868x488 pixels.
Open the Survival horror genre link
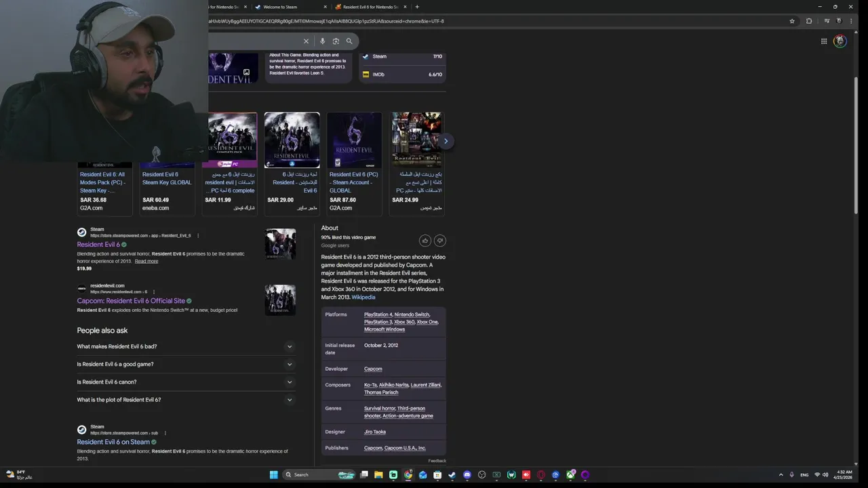click(380, 409)
